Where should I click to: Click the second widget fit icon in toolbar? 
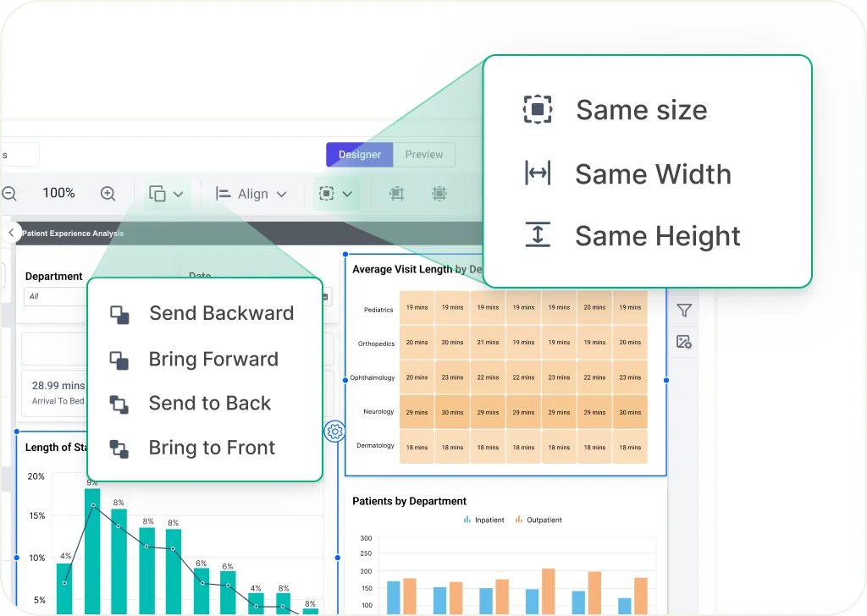pyautogui.click(x=439, y=194)
